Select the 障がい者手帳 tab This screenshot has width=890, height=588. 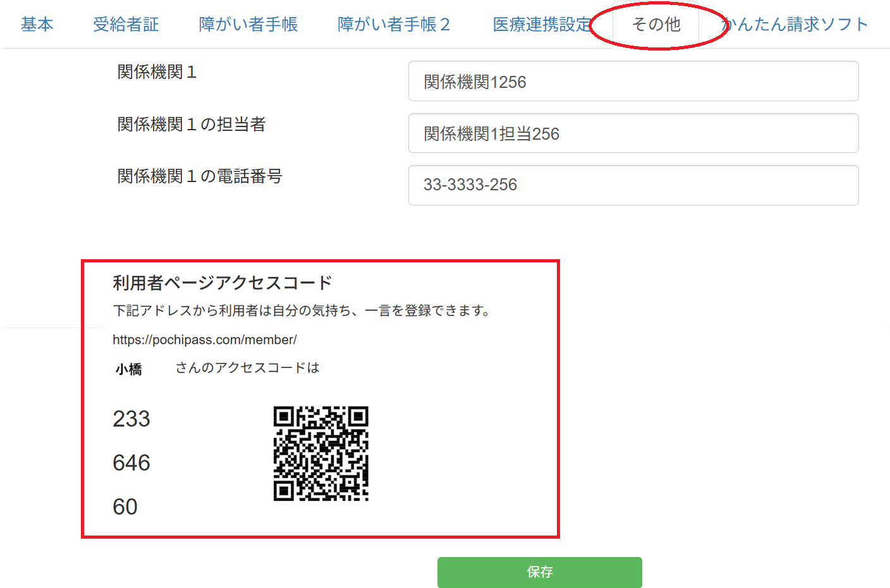[248, 25]
